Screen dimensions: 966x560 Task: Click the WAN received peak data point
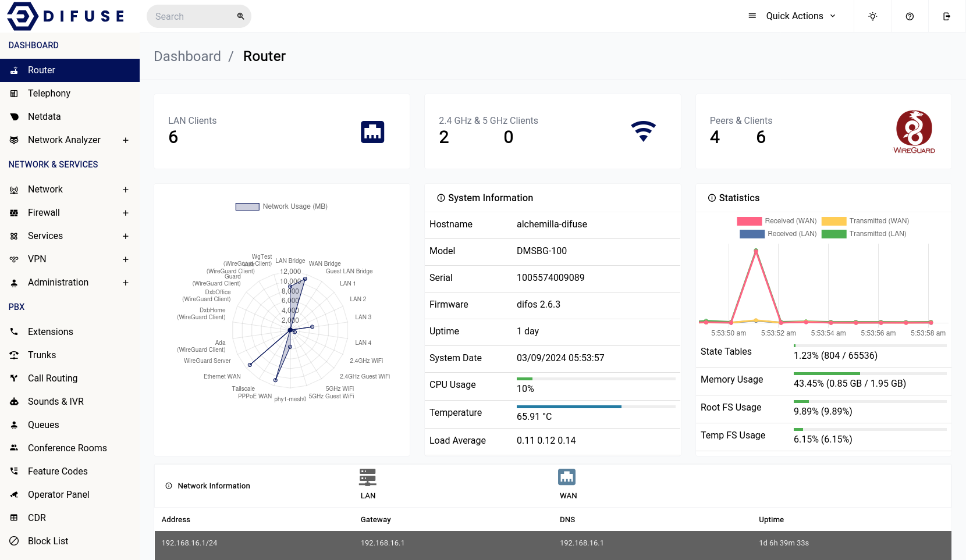coord(756,251)
